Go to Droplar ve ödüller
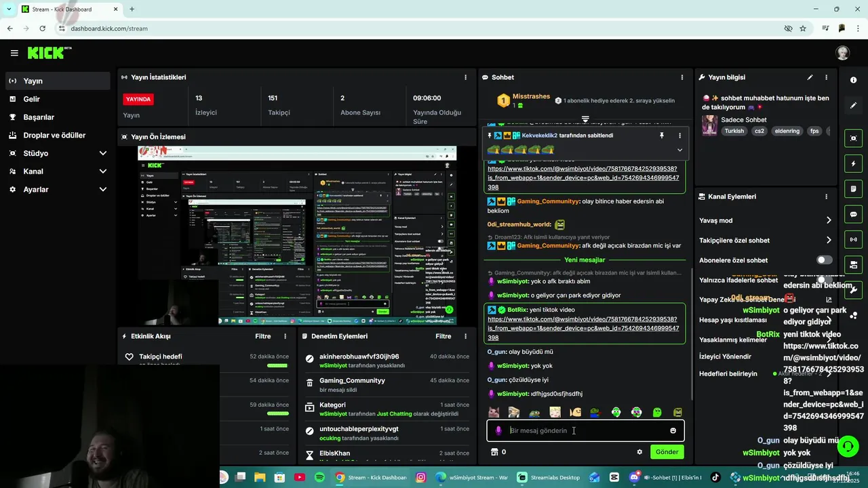The height and width of the screenshot is (488, 868). pos(58,135)
